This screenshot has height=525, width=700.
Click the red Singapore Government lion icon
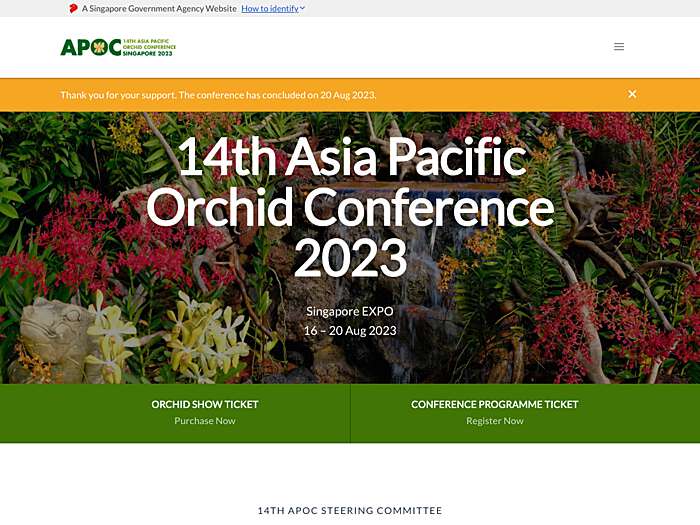[x=73, y=8]
